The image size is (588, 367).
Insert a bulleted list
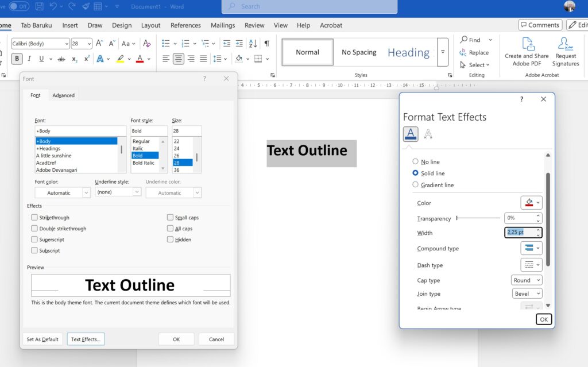point(166,44)
